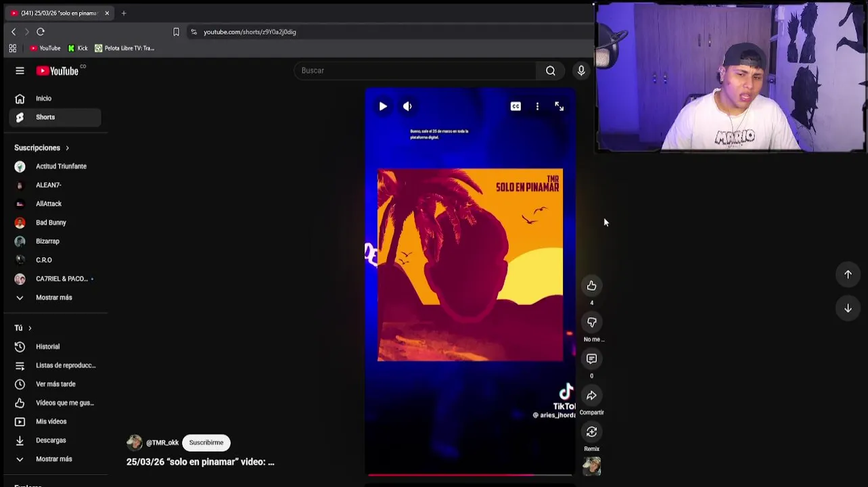Click the Remix button

(x=591, y=432)
